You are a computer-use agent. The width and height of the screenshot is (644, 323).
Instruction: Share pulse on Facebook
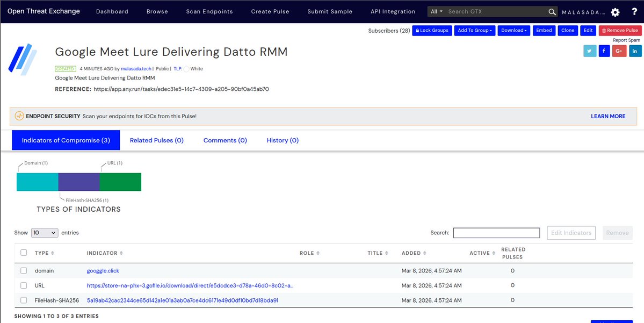point(604,51)
